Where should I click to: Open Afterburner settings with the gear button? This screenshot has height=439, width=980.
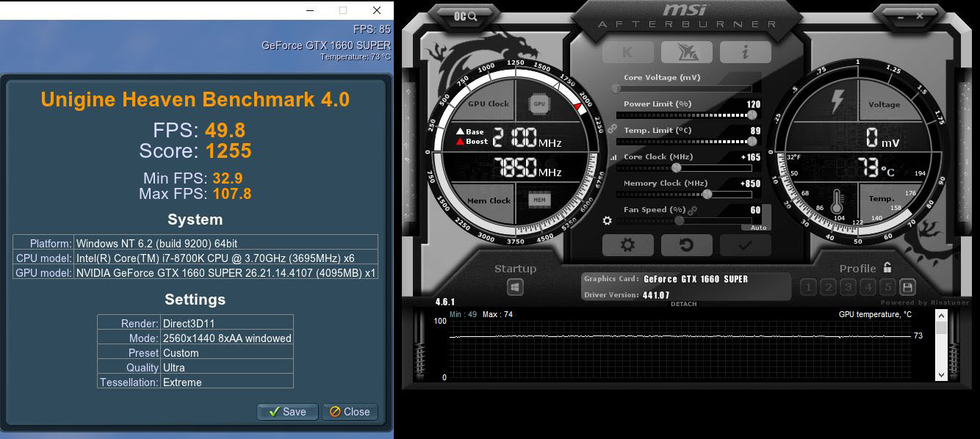(627, 245)
